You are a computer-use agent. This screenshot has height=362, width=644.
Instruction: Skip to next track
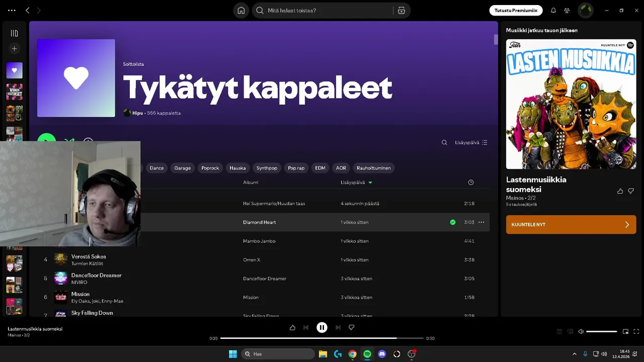[x=338, y=327]
